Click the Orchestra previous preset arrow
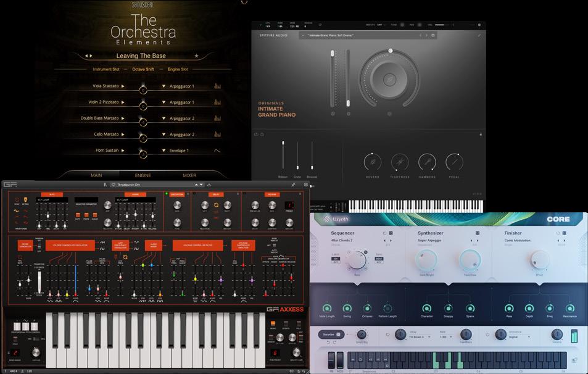This screenshot has width=588, height=374. pos(86,56)
